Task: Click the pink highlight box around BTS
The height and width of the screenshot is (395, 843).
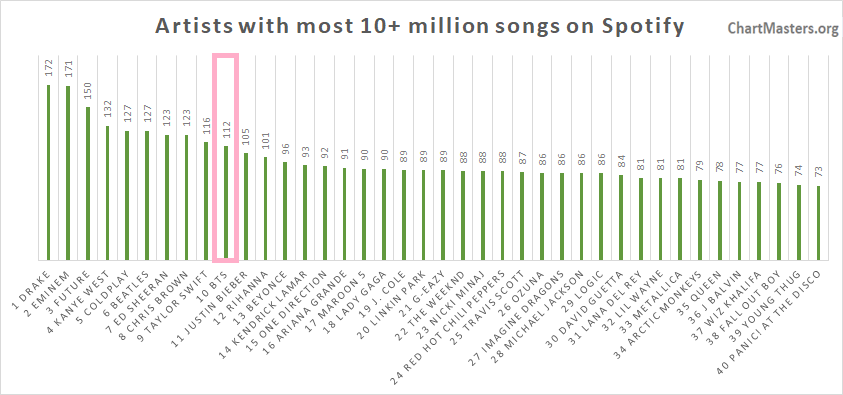Action: tap(226, 158)
